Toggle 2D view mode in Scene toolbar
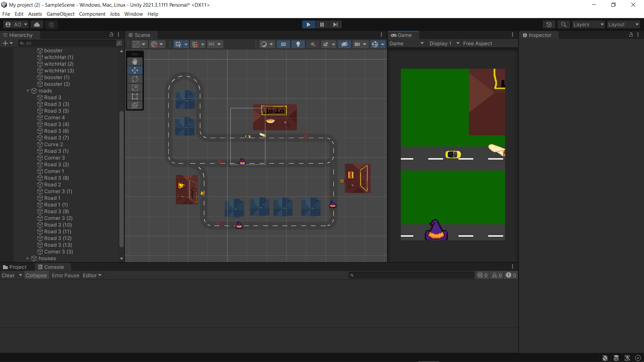The width and height of the screenshot is (644, 362). point(283,44)
